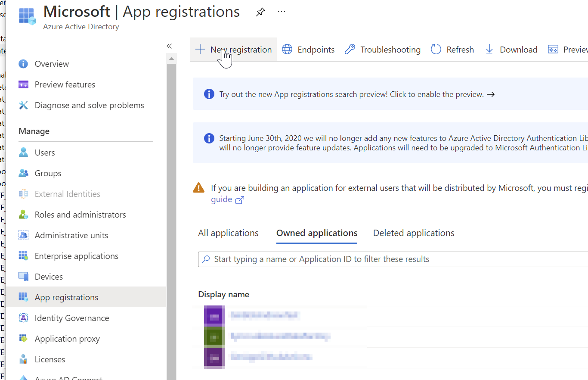The height and width of the screenshot is (380, 588).
Task: Switch to All applications tab
Action: click(x=228, y=233)
